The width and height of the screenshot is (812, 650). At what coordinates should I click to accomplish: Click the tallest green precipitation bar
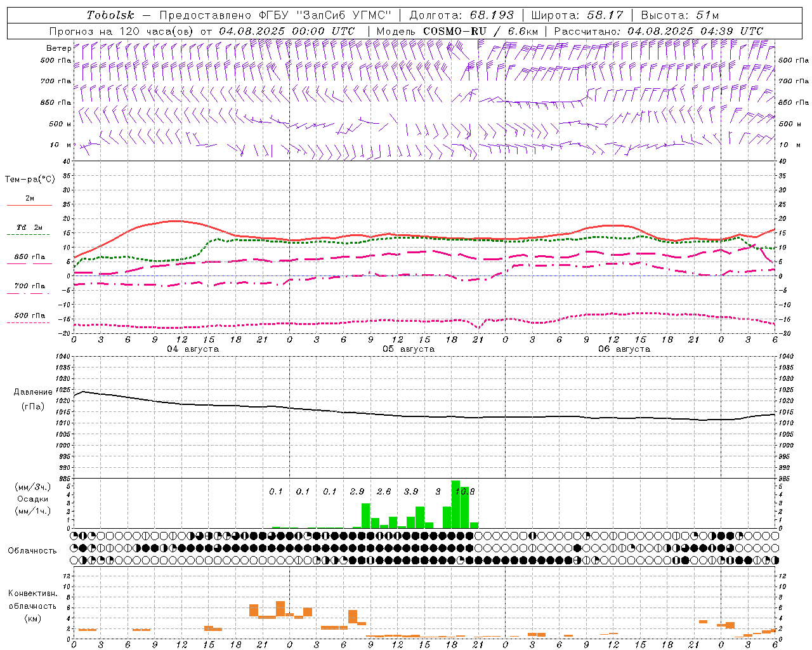[455, 505]
